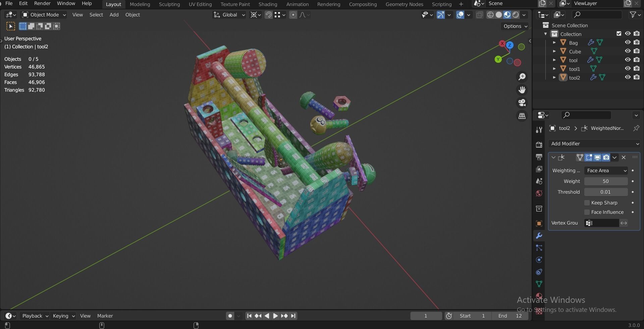
Task: Expand the Options dropdown in viewport
Action: 516,26
